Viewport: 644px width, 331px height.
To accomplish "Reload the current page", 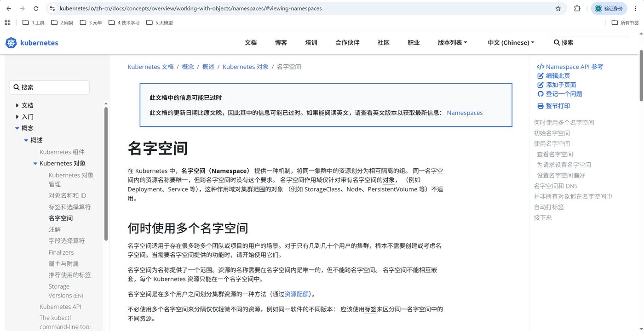I will [36, 8].
